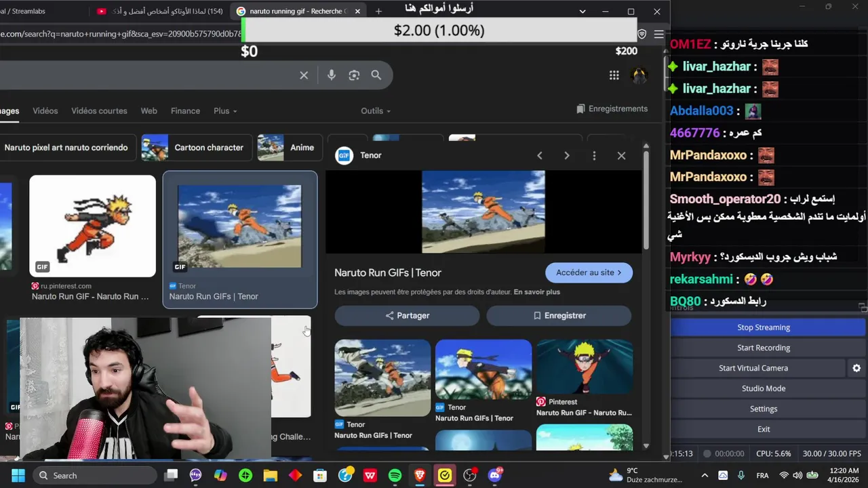Click Start Recording in OBS
868x488 pixels.
pos(764,348)
